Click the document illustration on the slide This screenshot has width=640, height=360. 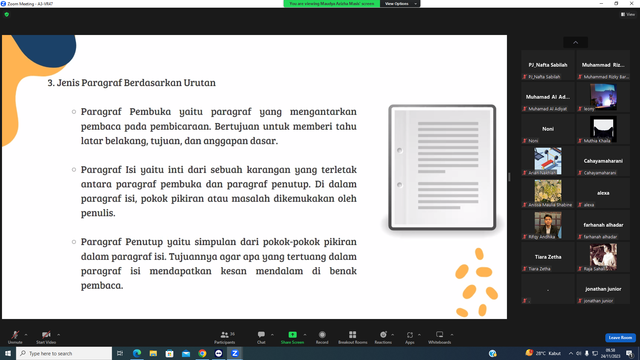click(442, 167)
